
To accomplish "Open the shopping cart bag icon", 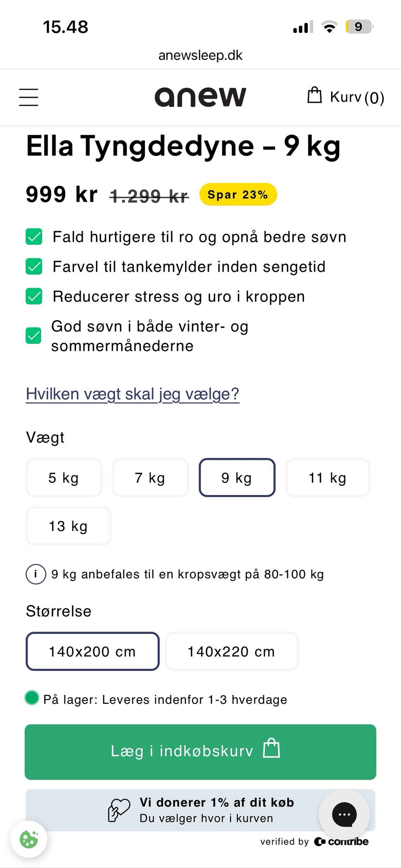I will (315, 95).
